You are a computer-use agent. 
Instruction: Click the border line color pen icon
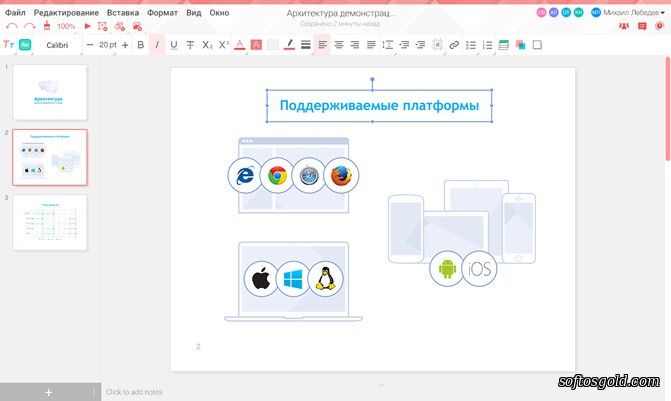click(289, 45)
